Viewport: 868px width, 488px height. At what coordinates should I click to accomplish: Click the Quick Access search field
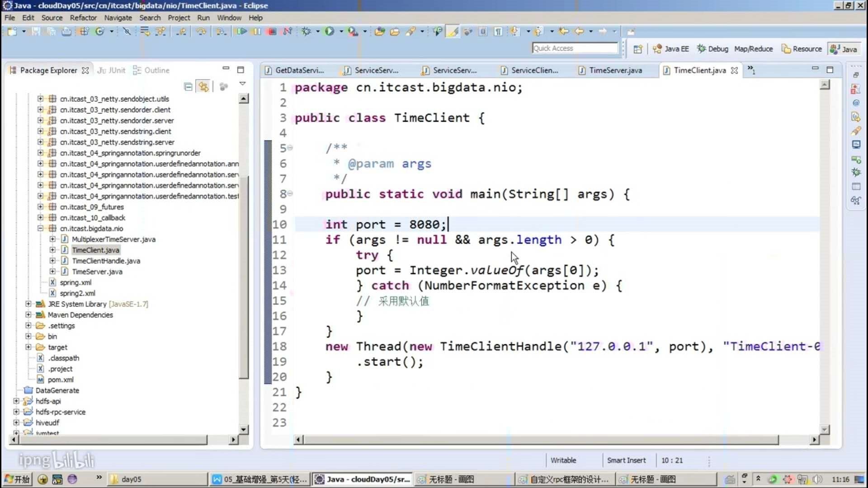click(574, 48)
